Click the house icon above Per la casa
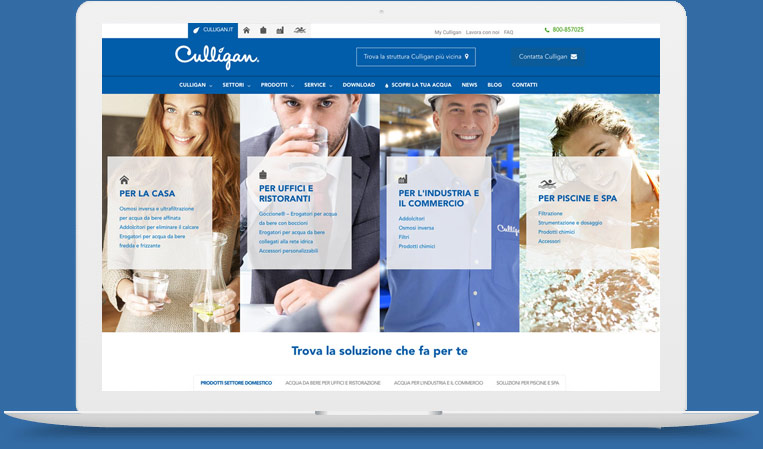The image size is (763, 449). tap(124, 180)
